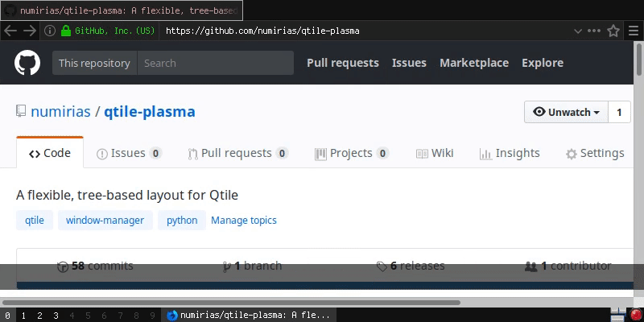This screenshot has height=322, width=644.
Task: Click the green padlock security icon
Action: coord(66,31)
